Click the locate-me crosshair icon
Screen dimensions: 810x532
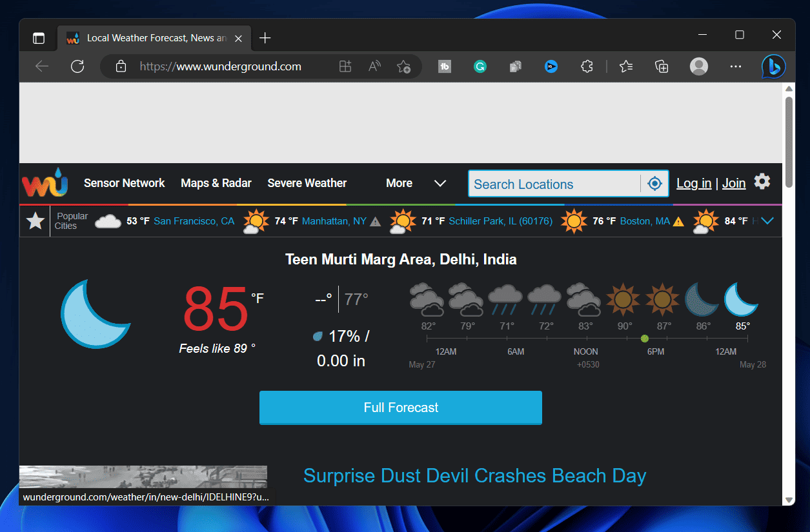pyautogui.click(x=654, y=184)
